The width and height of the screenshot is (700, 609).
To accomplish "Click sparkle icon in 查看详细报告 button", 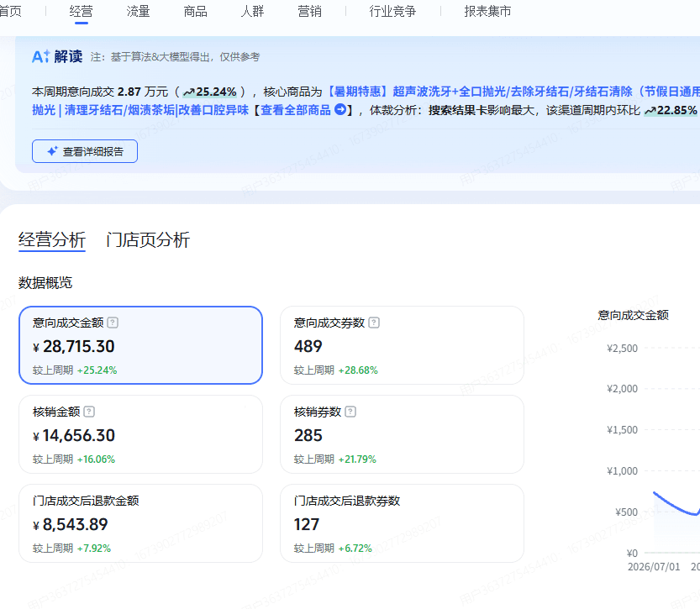I will pyautogui.click(x=53, y=151).
